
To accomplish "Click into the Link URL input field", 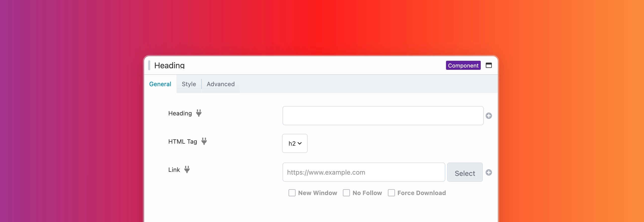I will (x=364, y=172).
